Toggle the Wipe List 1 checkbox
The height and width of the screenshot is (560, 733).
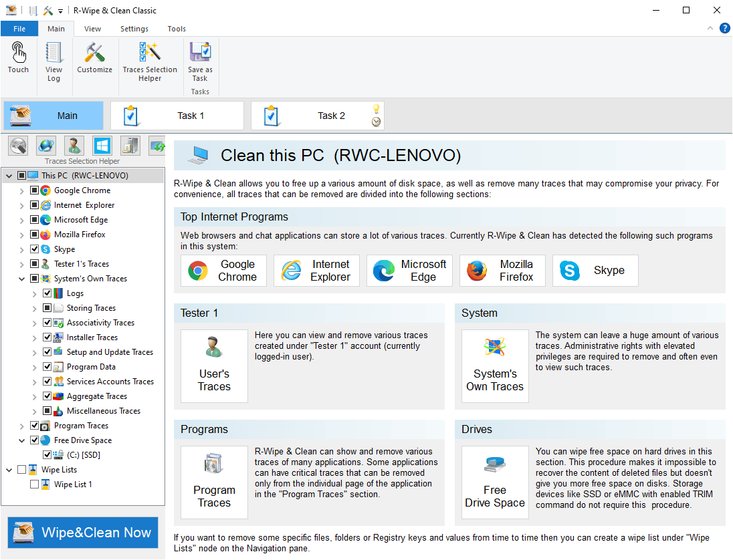click(35, 484)
